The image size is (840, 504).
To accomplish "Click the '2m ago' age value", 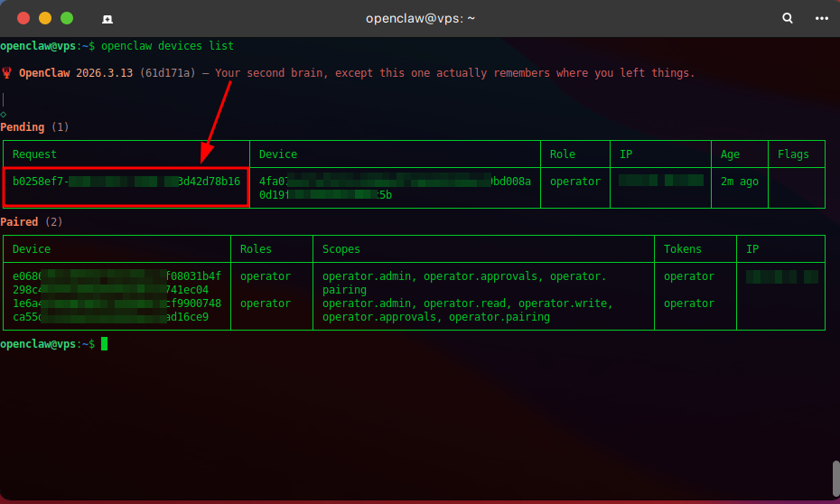I will 739,182.
